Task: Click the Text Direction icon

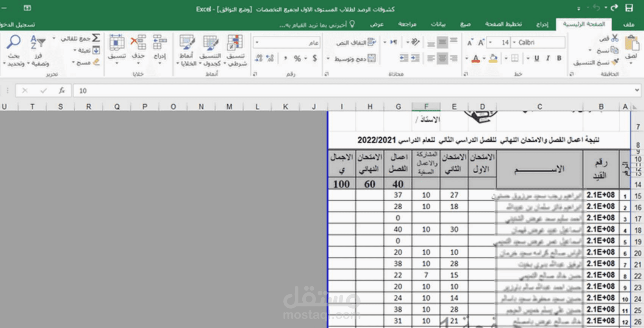Action: [x=394, y=42]
